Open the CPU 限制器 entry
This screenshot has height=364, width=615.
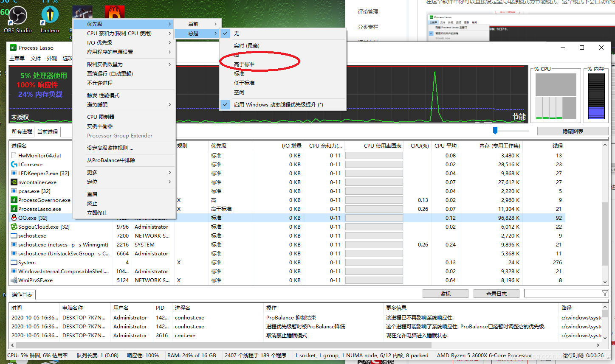tap(124, 117)
